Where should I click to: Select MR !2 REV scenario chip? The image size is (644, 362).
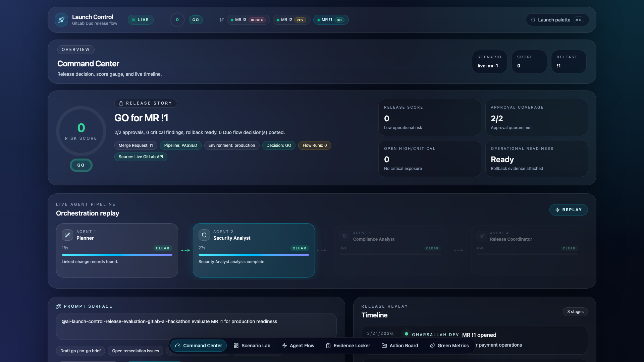tap(291, 20)
